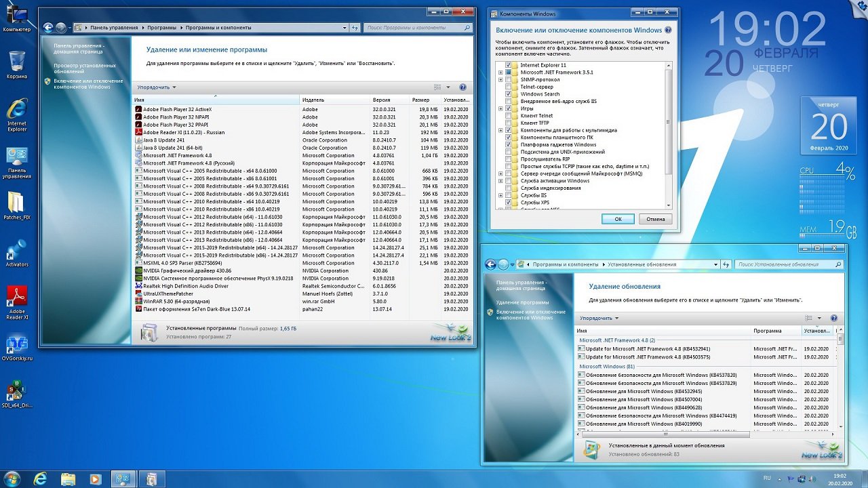This screenshot has height=488, width=868.
Task: Click the help icon in Windows Components dialog
Action: click(x=668, y=30)
